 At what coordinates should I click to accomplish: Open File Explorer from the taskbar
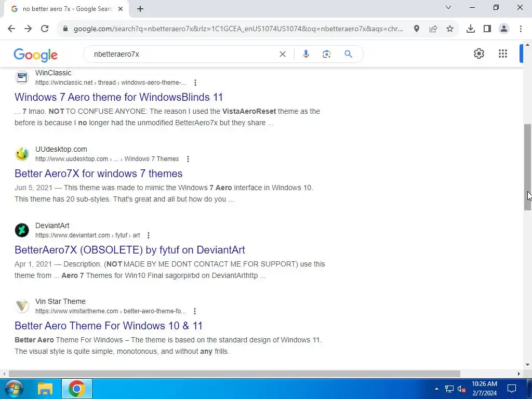tap(45, 389)
